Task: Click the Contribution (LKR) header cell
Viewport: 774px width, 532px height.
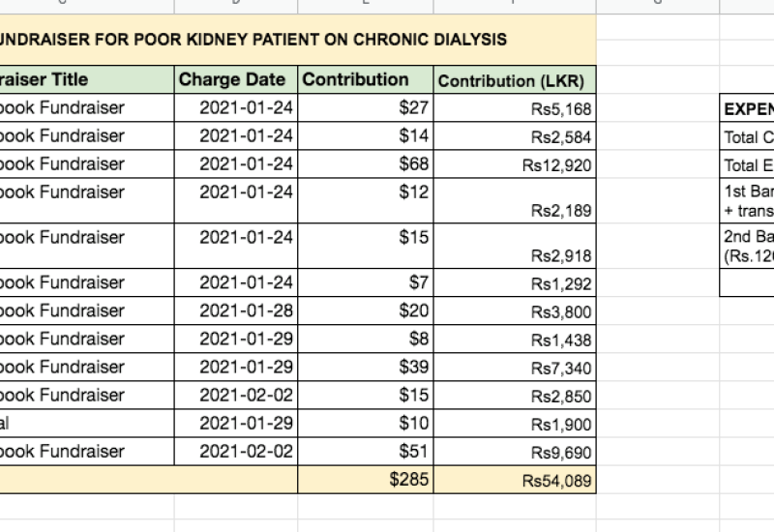Action: coord(514,80)
